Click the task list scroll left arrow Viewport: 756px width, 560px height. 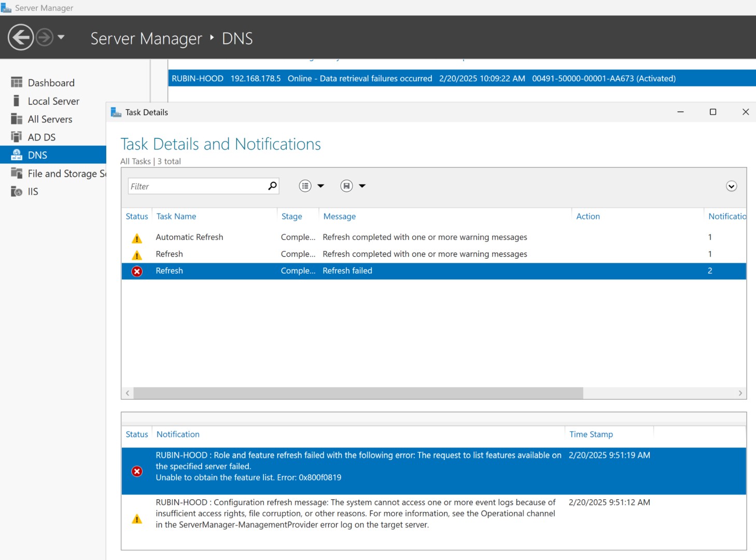point(128,393)
